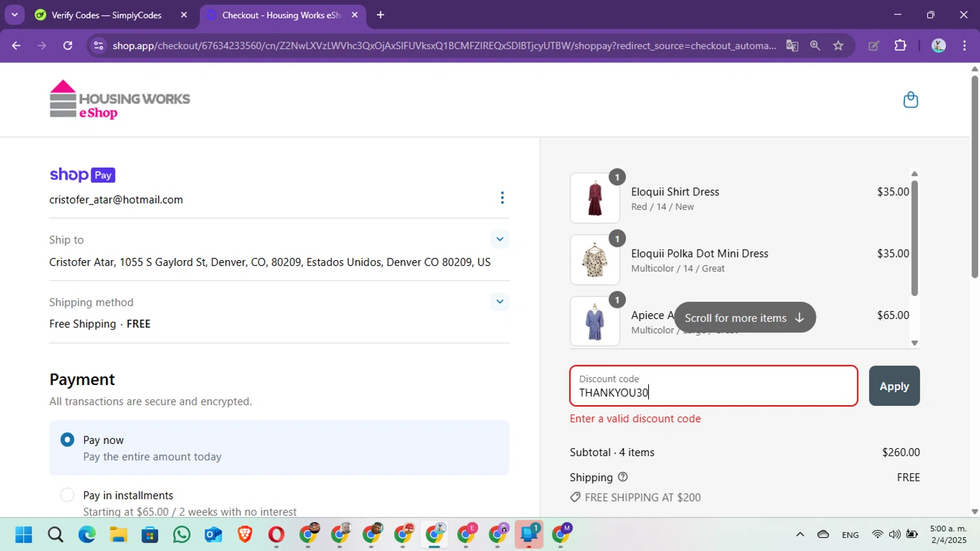
Task: Click the Apiece blue dress thumbnail
Action: 595,322
